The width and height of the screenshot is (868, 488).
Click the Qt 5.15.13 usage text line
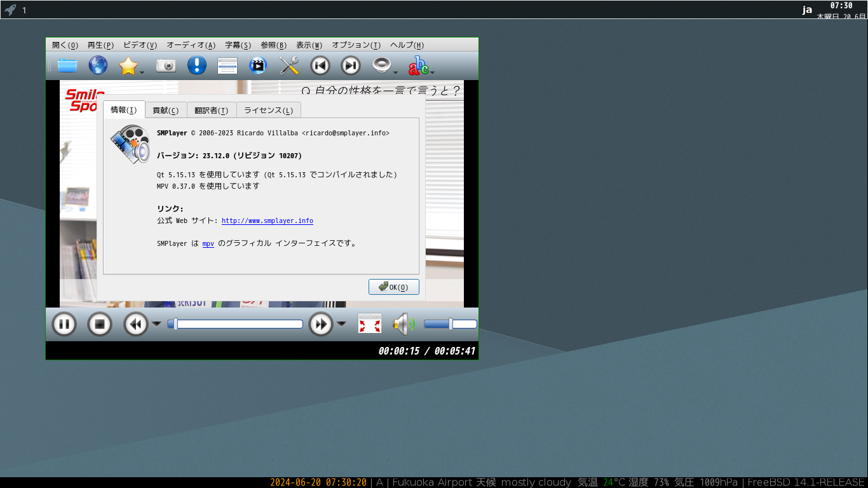(x=277, y=175)
